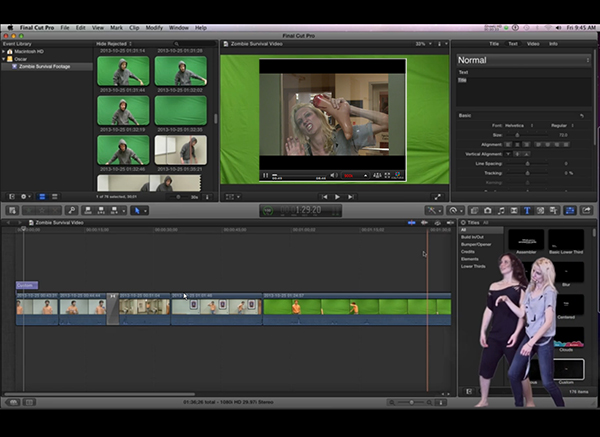Select Credits titles category
This screenshot has height=437, width=600.
468,252
